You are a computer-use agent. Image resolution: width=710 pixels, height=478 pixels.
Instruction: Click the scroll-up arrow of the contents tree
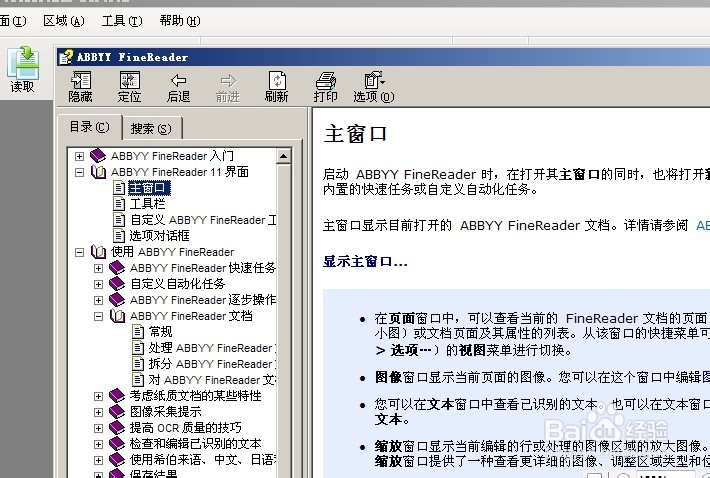283,157
